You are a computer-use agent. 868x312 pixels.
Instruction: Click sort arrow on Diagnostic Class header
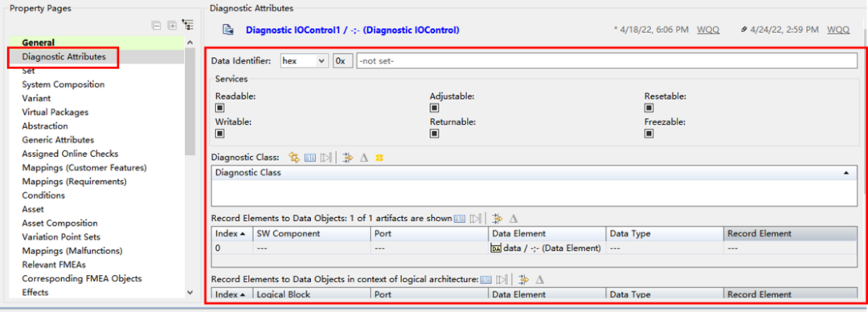845,173
